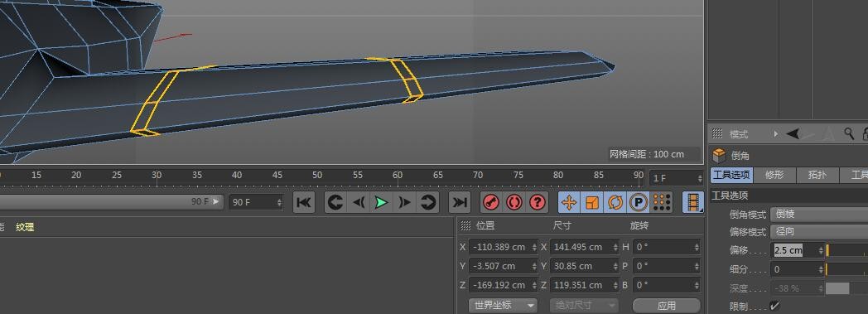Click the red question mark keyframe selection icon
The image size is (868, 314).
[537, 203]
